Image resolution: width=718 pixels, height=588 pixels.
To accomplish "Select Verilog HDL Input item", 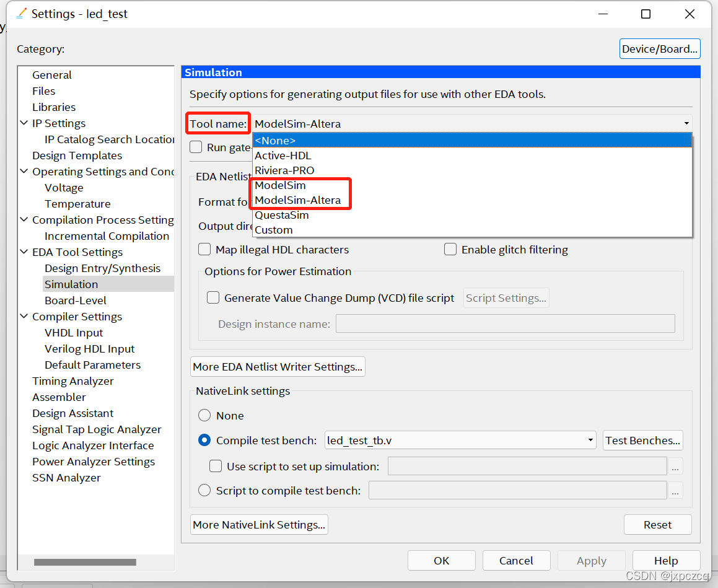I will (89, 348).
